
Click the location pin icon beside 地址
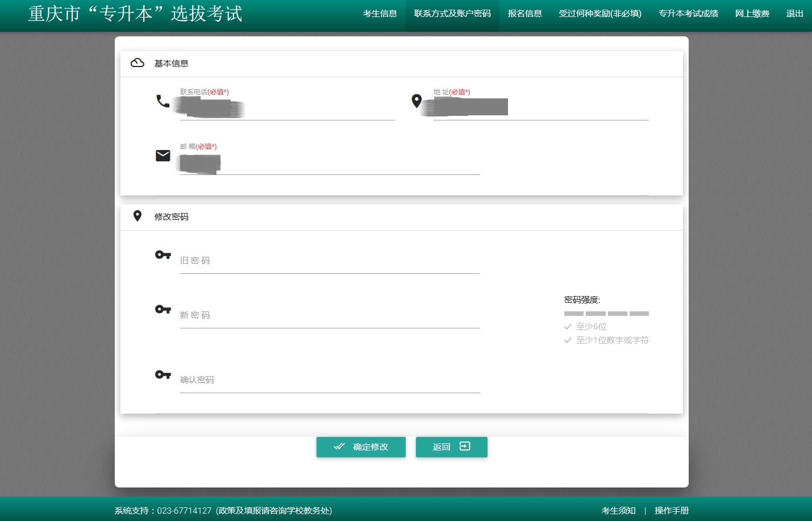click(x=417, y=101)
